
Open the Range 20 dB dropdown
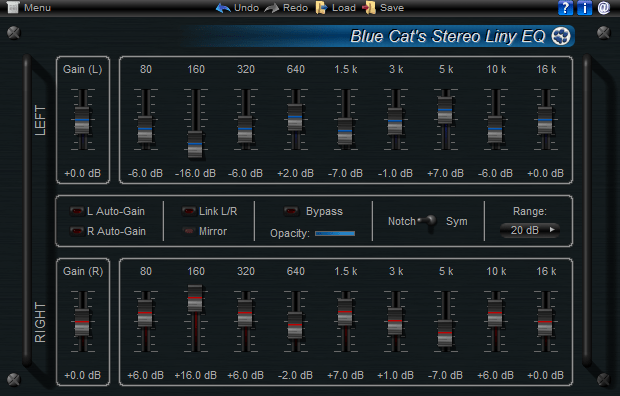530,230
